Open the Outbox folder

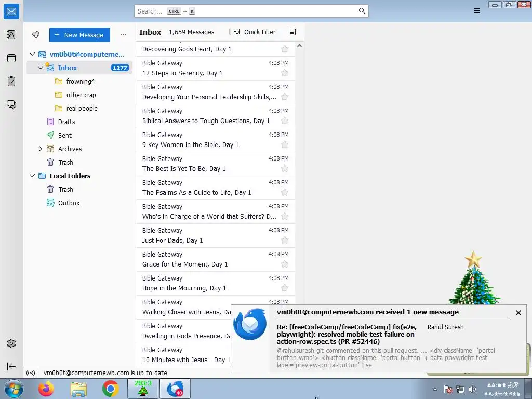[79, 203]
